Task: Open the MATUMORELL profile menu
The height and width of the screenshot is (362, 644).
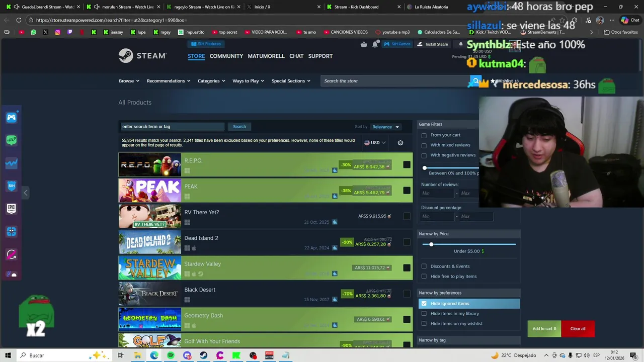Action: coord(266,56)
